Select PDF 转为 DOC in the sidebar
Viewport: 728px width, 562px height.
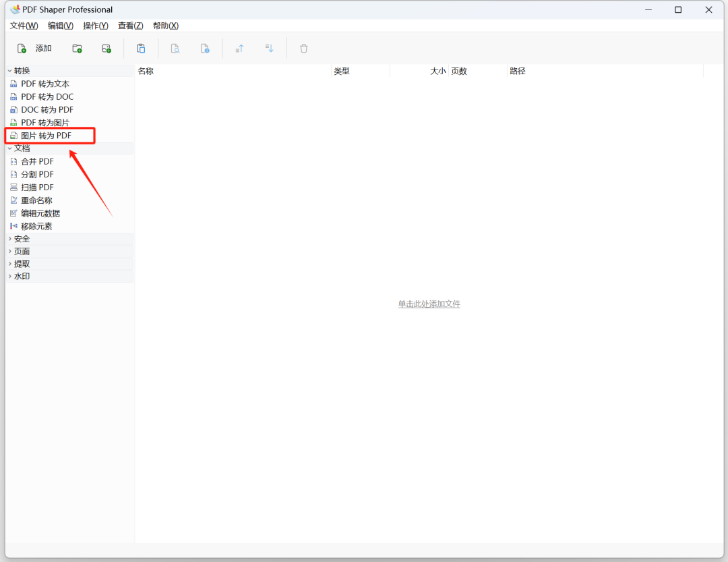[47, 97]
